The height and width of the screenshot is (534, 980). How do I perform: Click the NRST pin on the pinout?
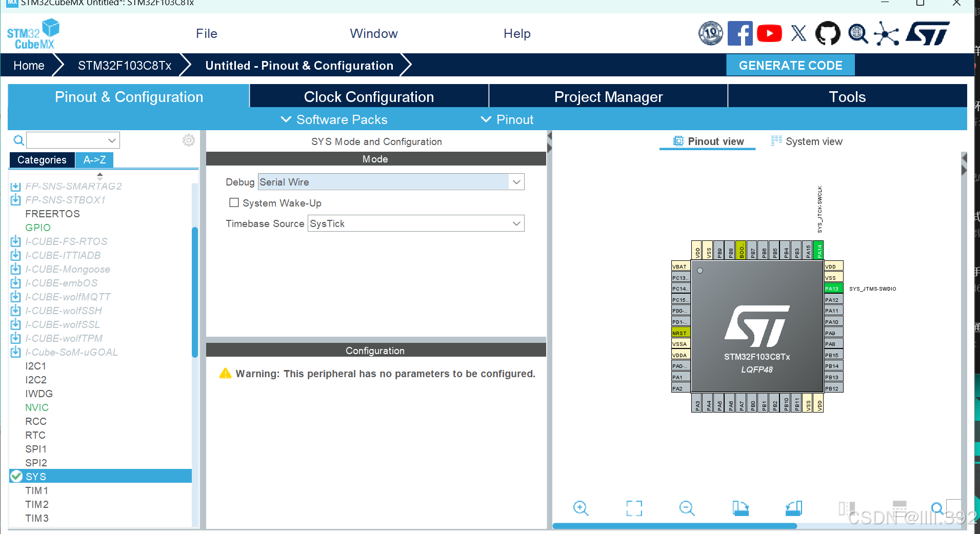[x=679, y=333]
